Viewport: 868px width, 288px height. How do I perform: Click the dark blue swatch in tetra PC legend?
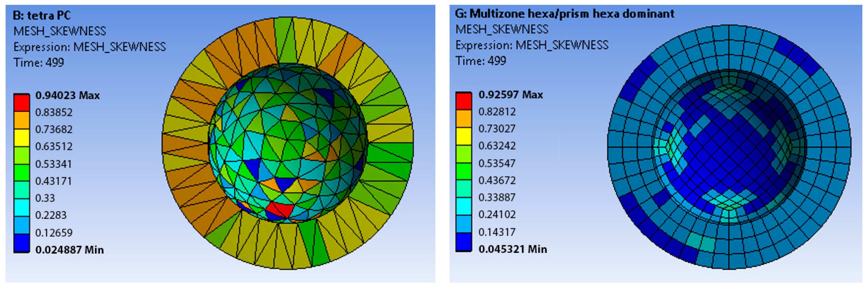tap(22, 243)
